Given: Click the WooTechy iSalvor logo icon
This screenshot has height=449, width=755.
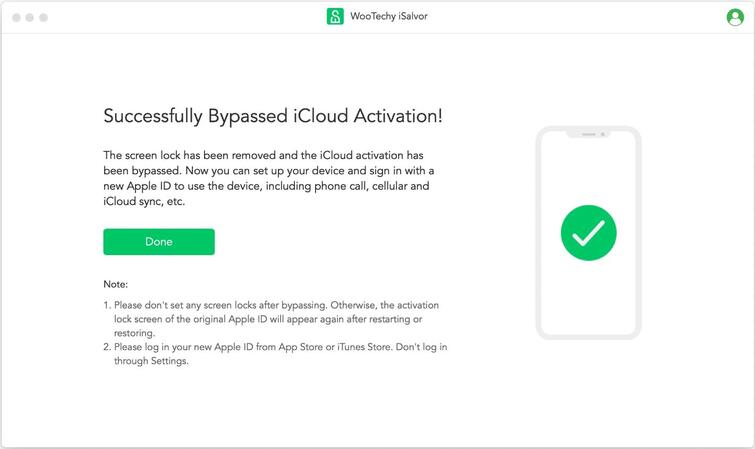Looking at the screenshot, I should click(x=336, y=17).
